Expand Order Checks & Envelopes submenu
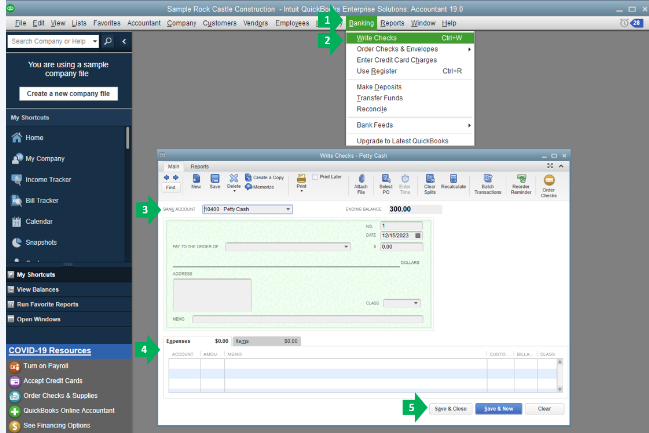 tap(469, 49)
